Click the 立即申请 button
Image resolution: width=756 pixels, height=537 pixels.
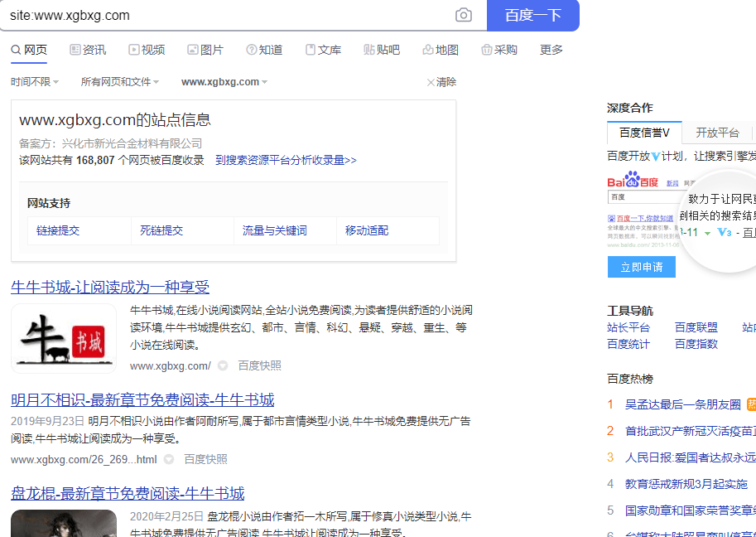[641, 267]
